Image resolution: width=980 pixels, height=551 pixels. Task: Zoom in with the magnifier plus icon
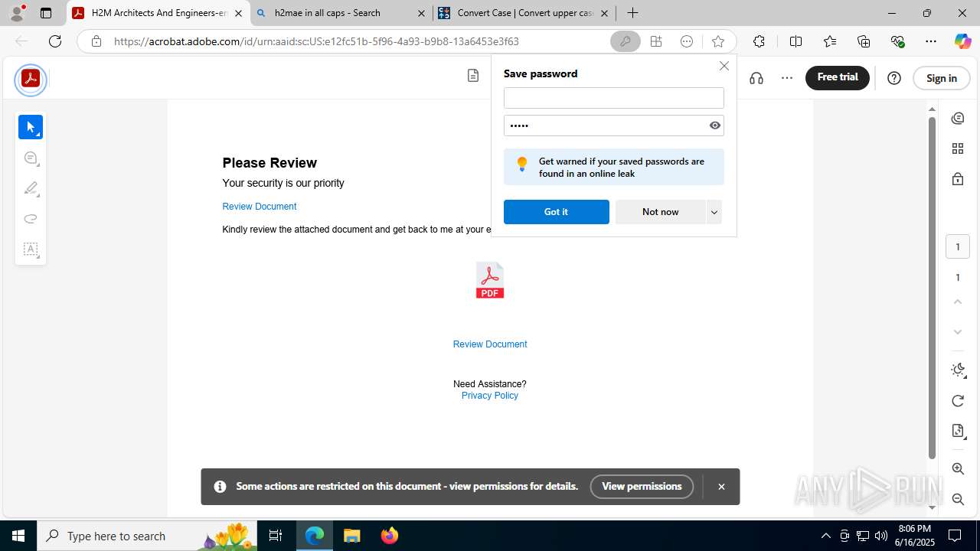pyautogui.click(x=958, y=468)
